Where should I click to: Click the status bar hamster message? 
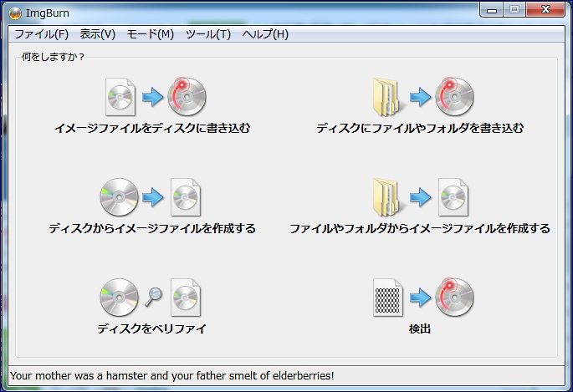(x=172, y=375)
